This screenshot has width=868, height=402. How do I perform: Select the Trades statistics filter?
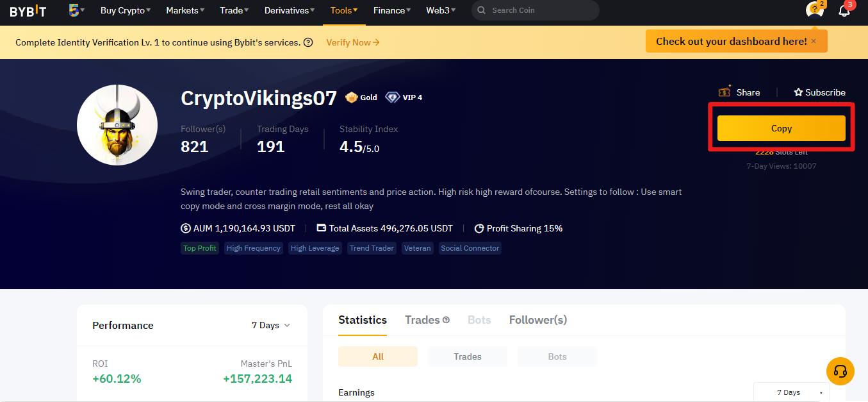(468, 356)
